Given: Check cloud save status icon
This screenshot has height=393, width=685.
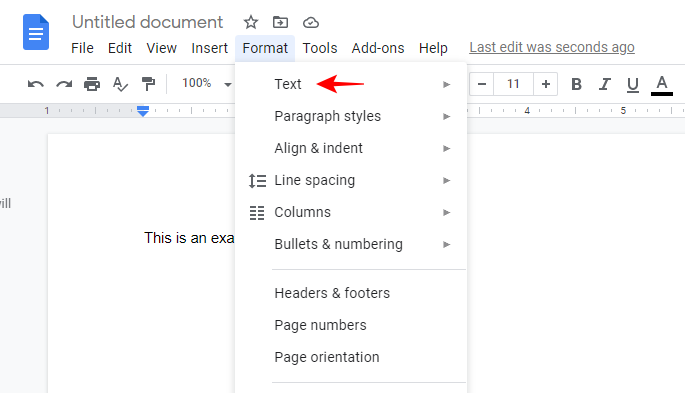Looking at the screenshot, I should [311, 22].
